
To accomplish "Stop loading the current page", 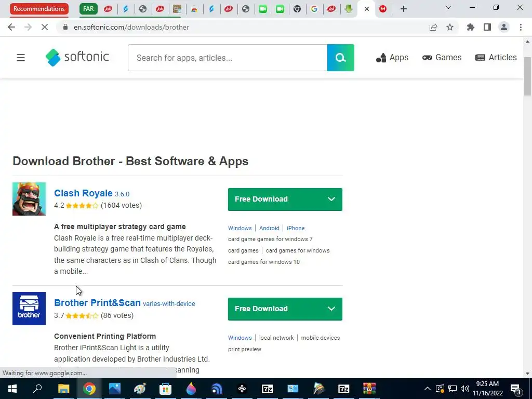I will pyautogui.click(x=45, y=27).
